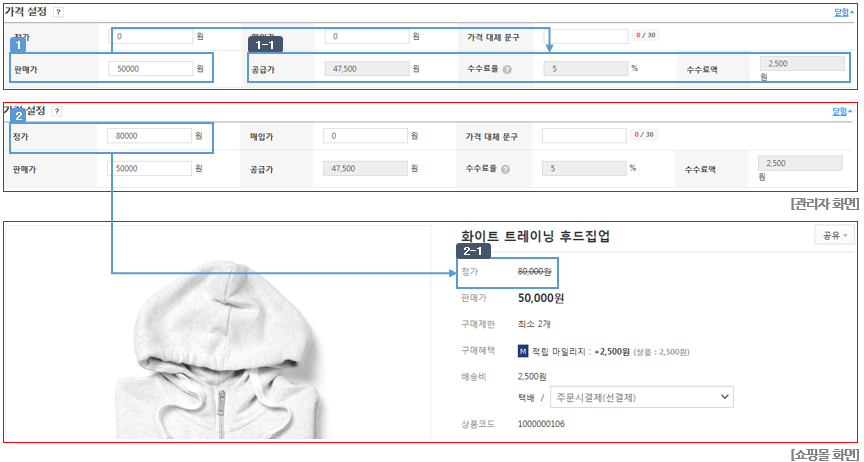Viewport: 864px width, 462px height.
Task: Click the product title 화이트 트레이닝 후드집업
Action: coord(535,237)
